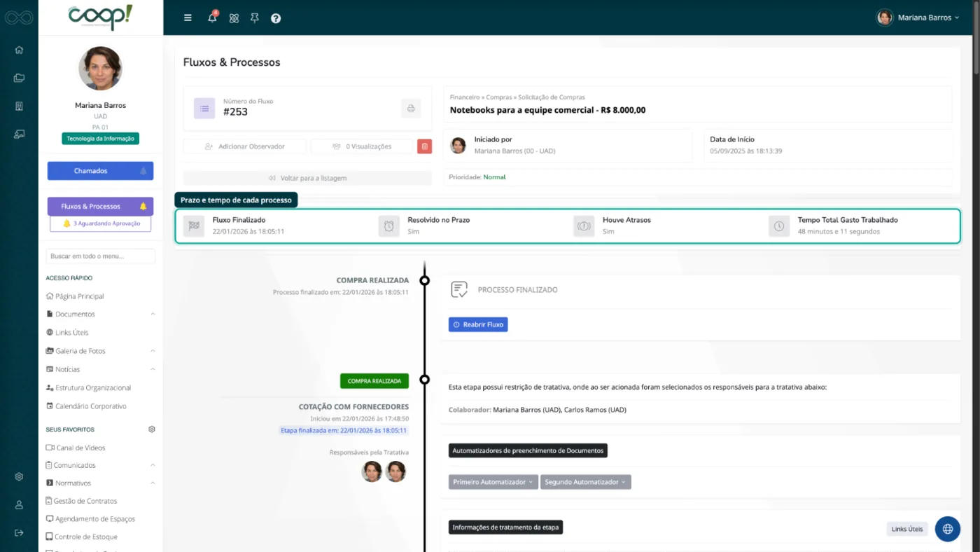Open Estrutura Organizacional
This screenshot has height=552, width=980.
point(88,388)
